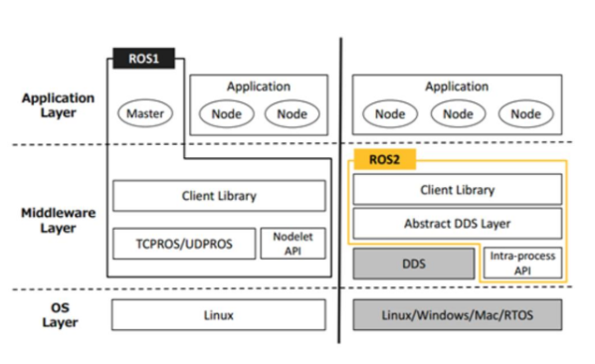
Task: Click the OS Layer heading
Action: click(60, 314)
